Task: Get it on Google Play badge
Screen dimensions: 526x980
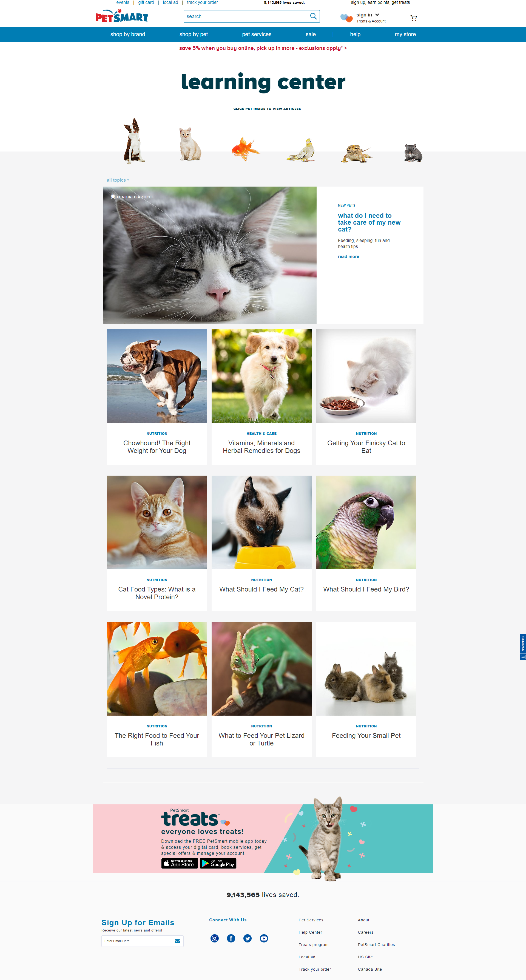Action: 218,863
